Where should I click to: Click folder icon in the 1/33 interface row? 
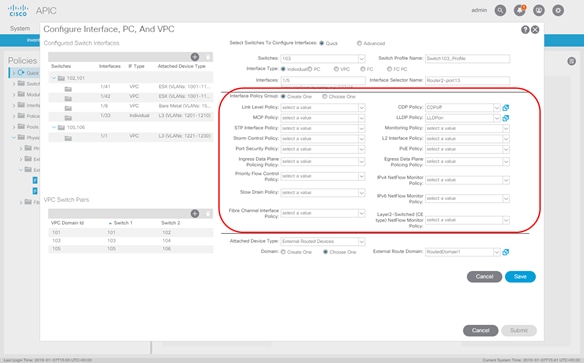point(68,118)
